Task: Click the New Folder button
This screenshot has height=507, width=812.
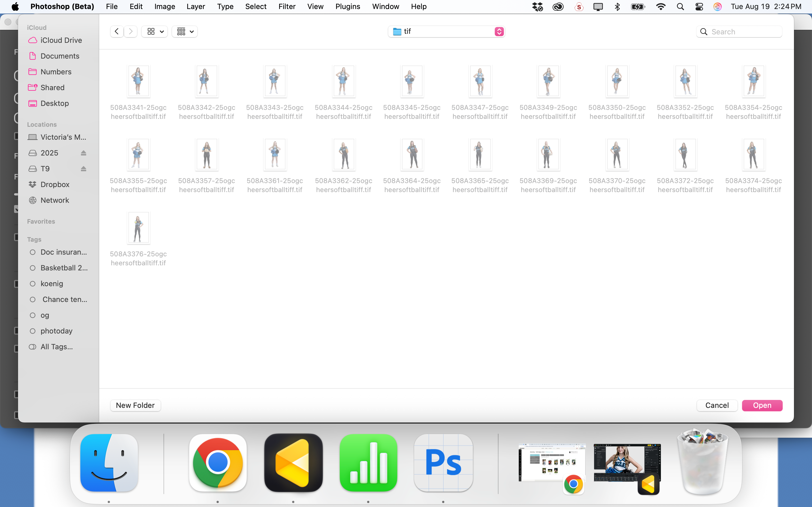Action: click(x=135, y=405)
